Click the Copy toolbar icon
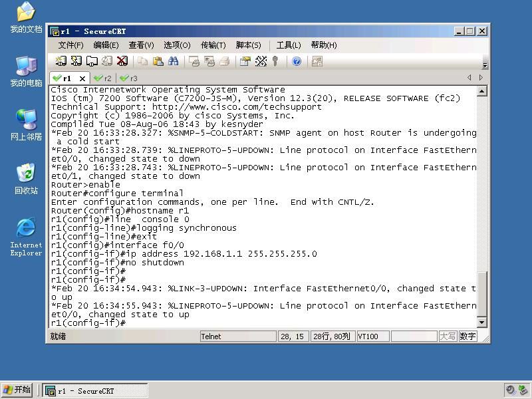 pyautogui.click(x=142, y=61)
